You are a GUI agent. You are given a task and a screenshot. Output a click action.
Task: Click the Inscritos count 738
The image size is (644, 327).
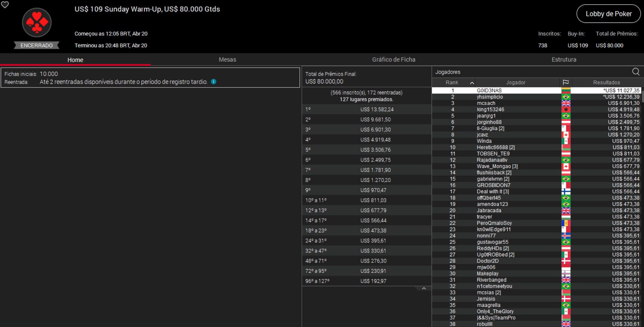(542, 45)
